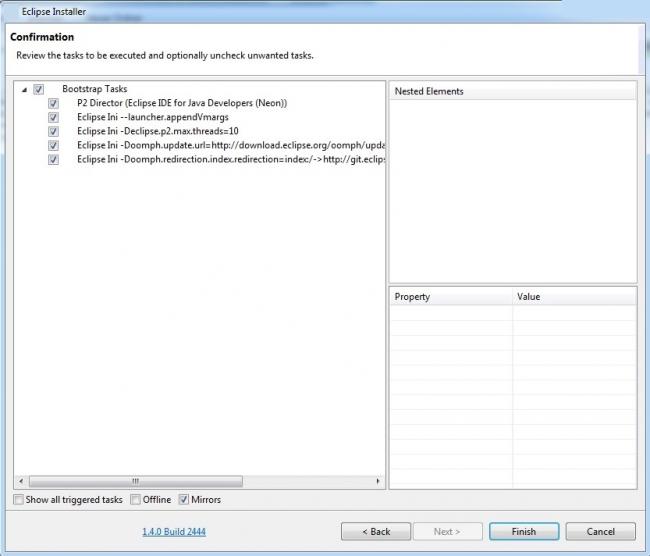Click the scrollbar right arrow

[378, 481]
